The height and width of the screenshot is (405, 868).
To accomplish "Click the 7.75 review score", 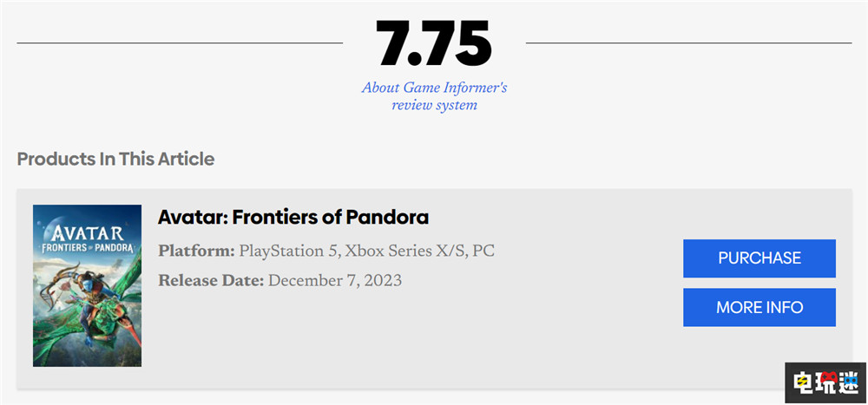I will pyautogui.click(x=434, y=43).
